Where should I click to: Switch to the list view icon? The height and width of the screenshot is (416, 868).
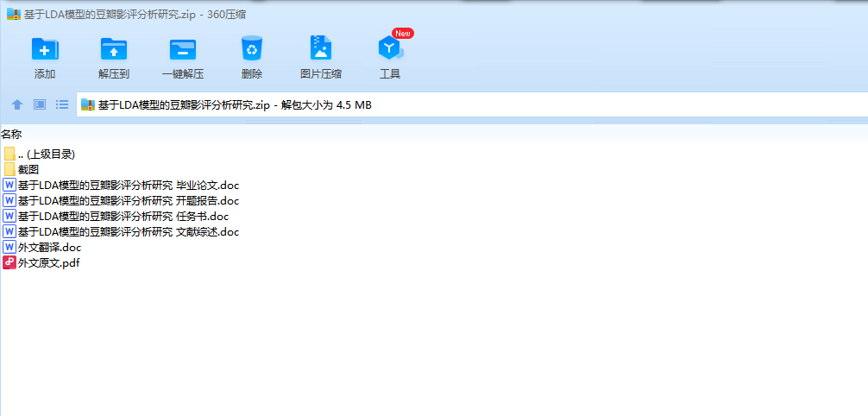62,104
